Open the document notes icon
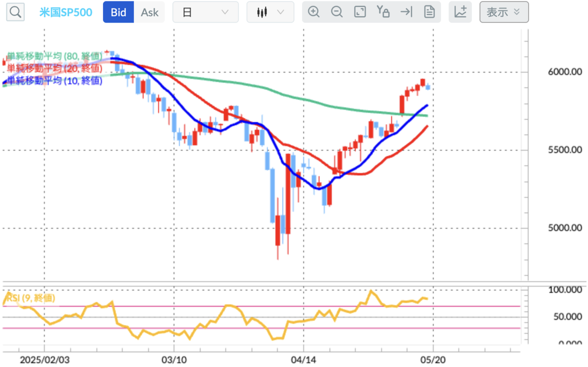The image size is (588, 367). pyautogui.click(x=429, y=12)
